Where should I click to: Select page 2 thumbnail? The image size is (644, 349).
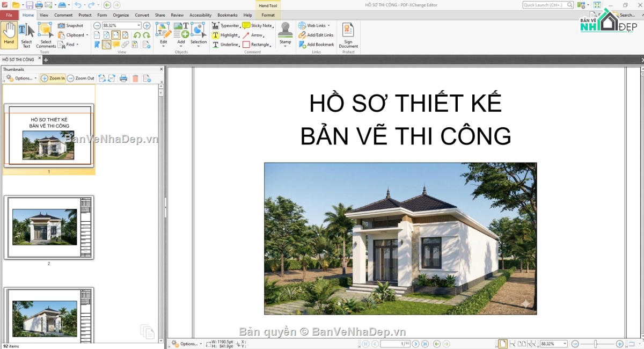49,227
